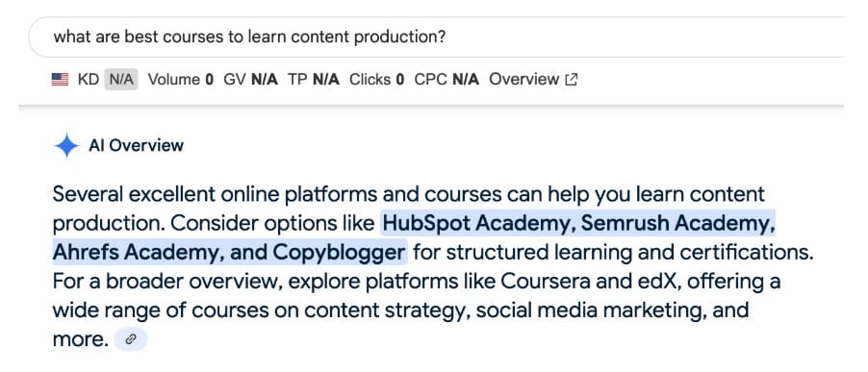
Task: Click into the search query field
Action: pos(436,37)
